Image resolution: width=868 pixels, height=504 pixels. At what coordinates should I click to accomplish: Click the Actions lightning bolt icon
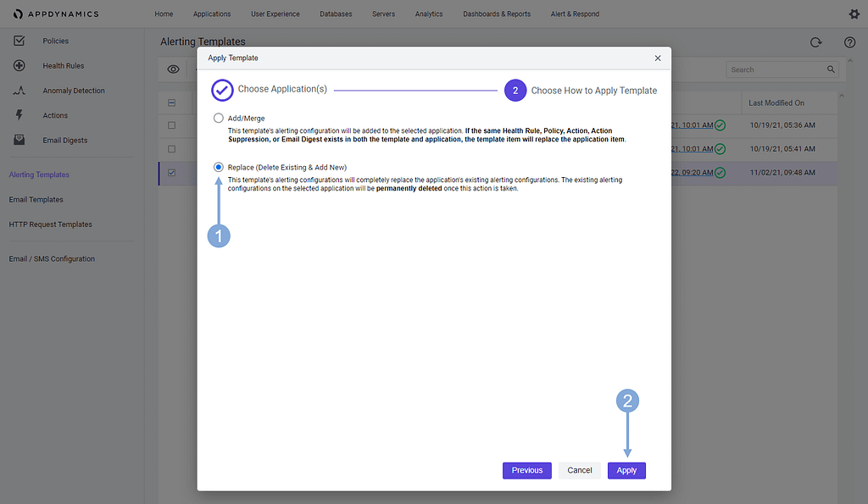coord(19,115)
